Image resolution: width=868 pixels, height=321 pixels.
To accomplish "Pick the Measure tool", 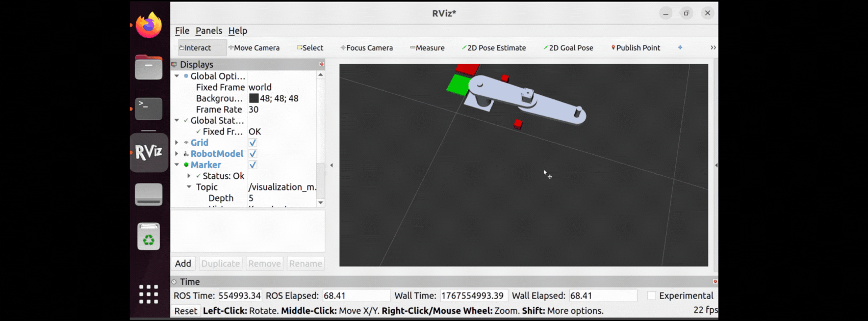I will [427, 48].
